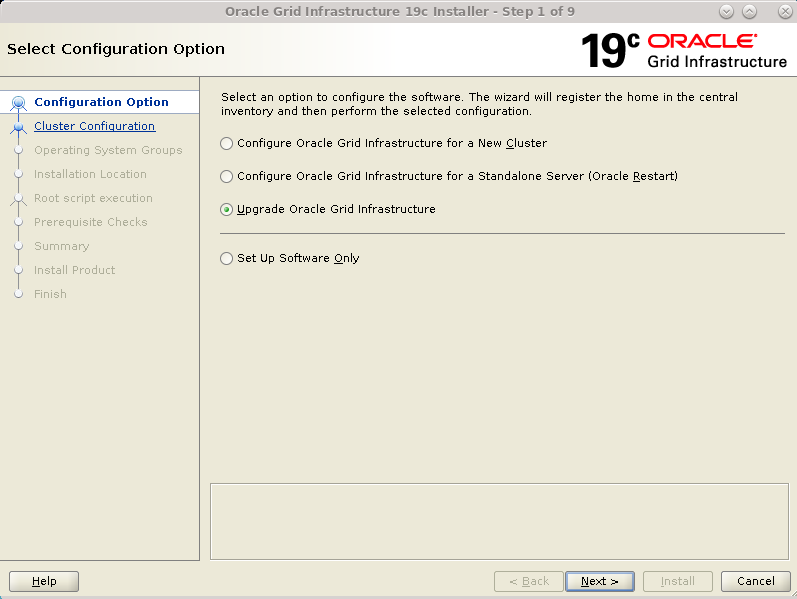797x599 pixels.
Task: Choose Set Up Software Only option
Action: pyautogui.click(x=290, y=258)
